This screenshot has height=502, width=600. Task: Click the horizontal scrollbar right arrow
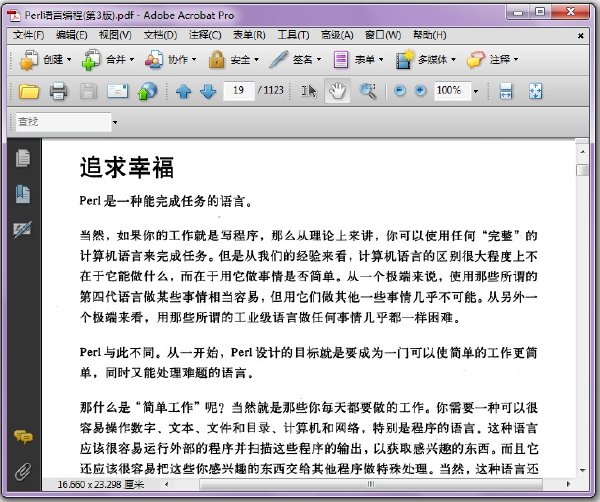[568, 484]
